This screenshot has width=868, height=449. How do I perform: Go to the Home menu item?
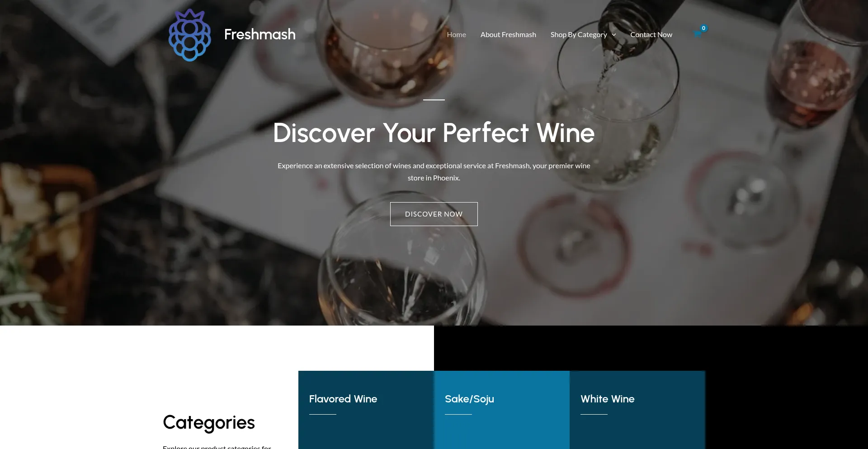[x=456, y=35]
